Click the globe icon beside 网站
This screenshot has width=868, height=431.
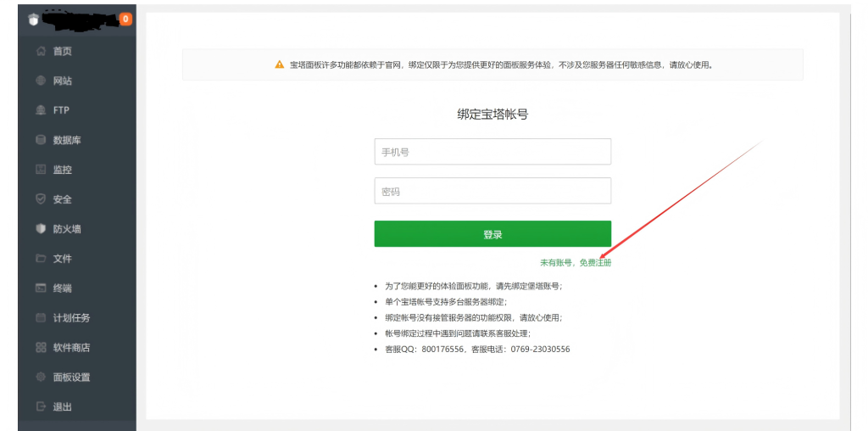(41, 81)
